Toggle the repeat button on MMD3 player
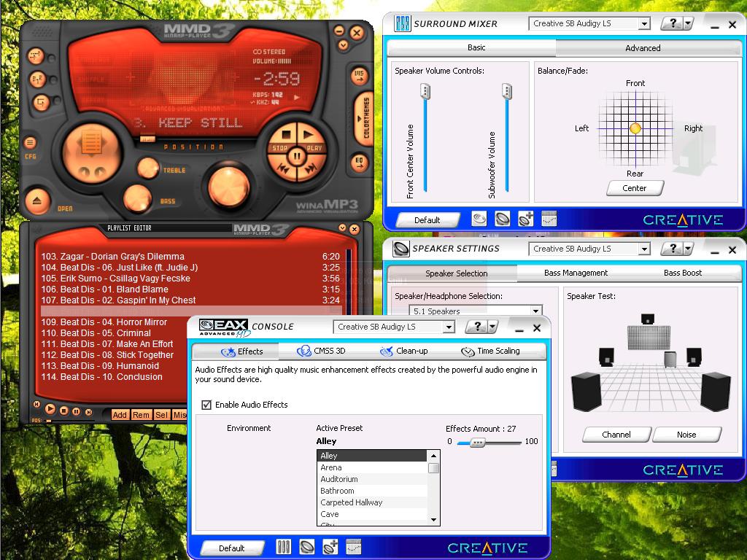The height and width of the screenshot is (560, 747). pyautogui.click(x=42, y=102)
